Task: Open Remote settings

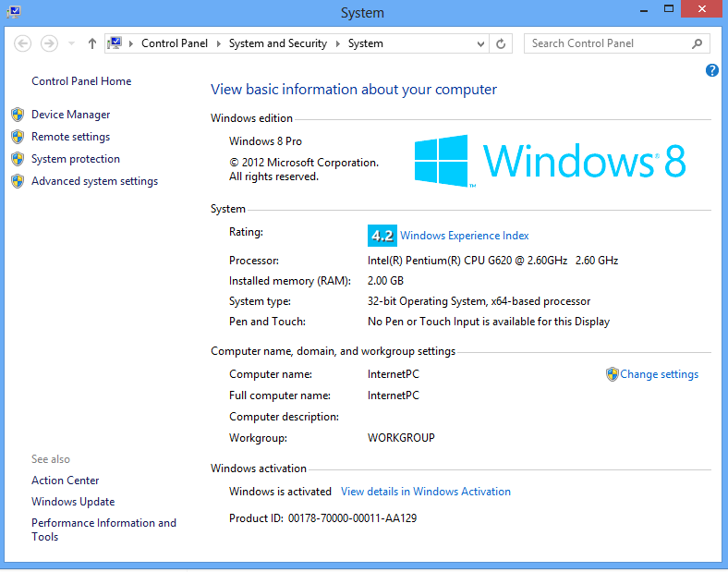Action: (x=71, y=137)
